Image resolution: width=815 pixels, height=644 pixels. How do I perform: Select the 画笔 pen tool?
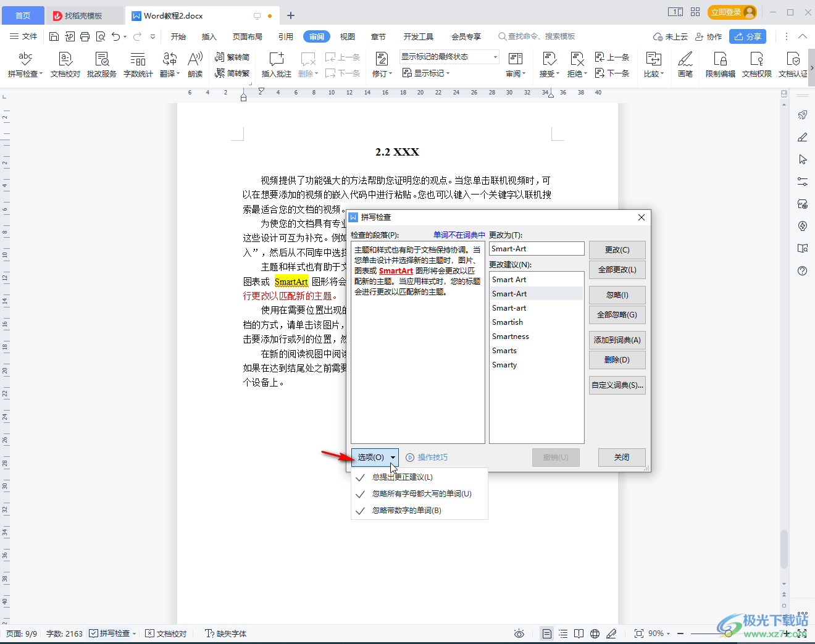(x=685, y=64)
